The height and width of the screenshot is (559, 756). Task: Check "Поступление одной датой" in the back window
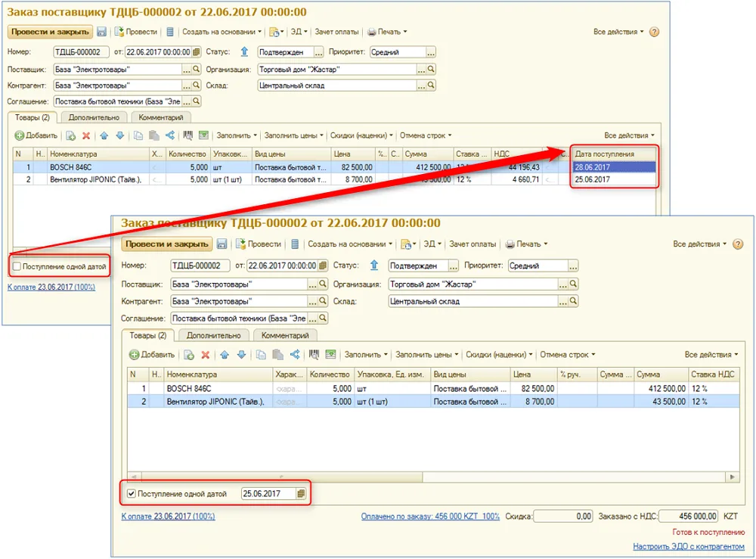coord(17,266)
